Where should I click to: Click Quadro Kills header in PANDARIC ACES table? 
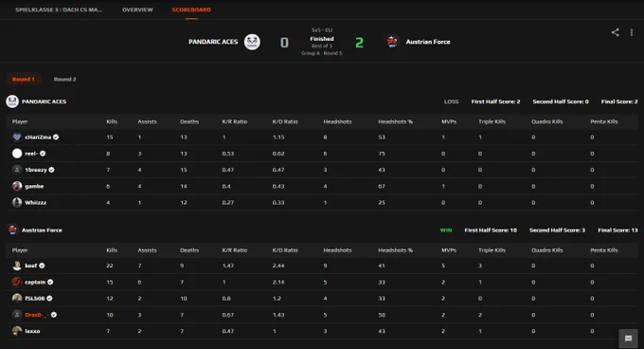point(547,121)
